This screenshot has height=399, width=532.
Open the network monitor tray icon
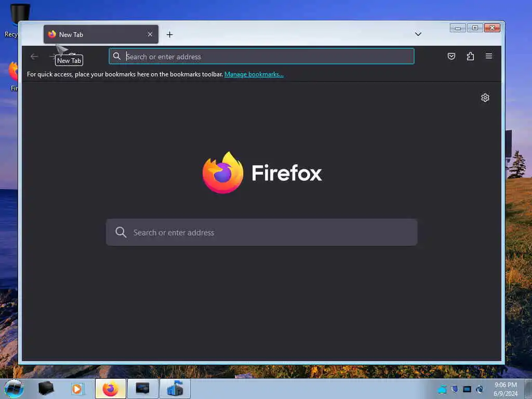(x=467, y=389)
